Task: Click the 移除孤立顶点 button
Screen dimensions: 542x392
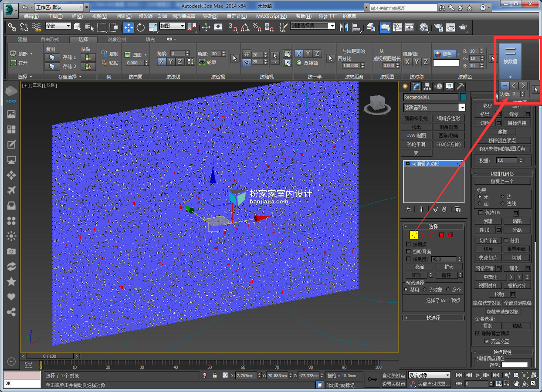Action: click(502, 140)
